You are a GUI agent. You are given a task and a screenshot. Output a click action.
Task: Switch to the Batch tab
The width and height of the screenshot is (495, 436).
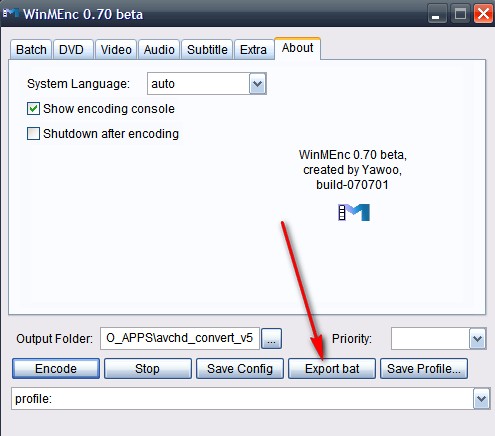(31, 50)
